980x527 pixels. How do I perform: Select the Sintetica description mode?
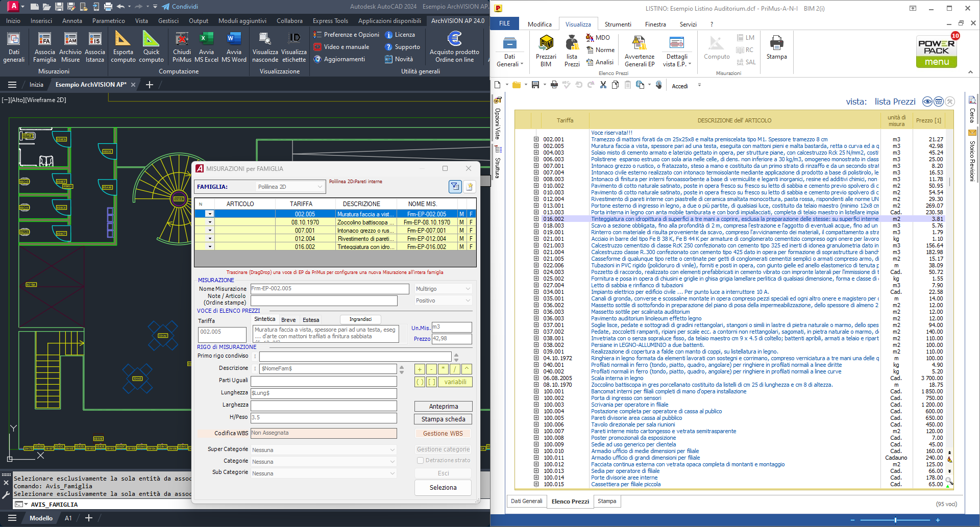click(x=265, y=319)
